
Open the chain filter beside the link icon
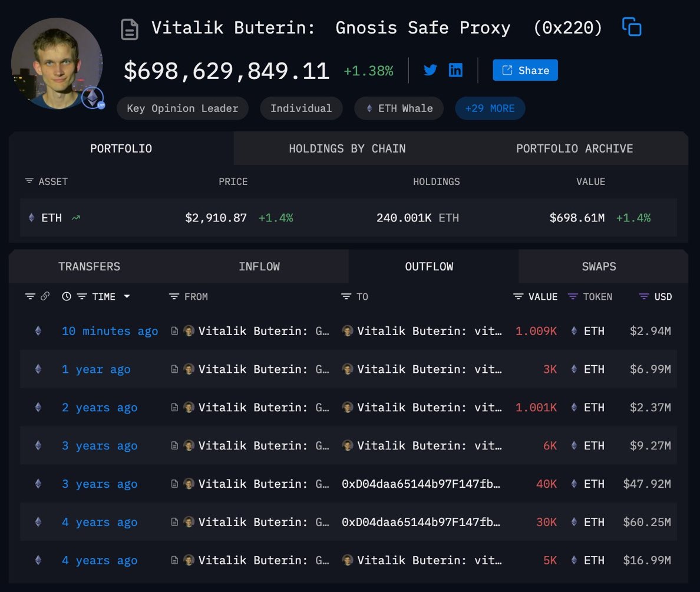pos(30,296)
